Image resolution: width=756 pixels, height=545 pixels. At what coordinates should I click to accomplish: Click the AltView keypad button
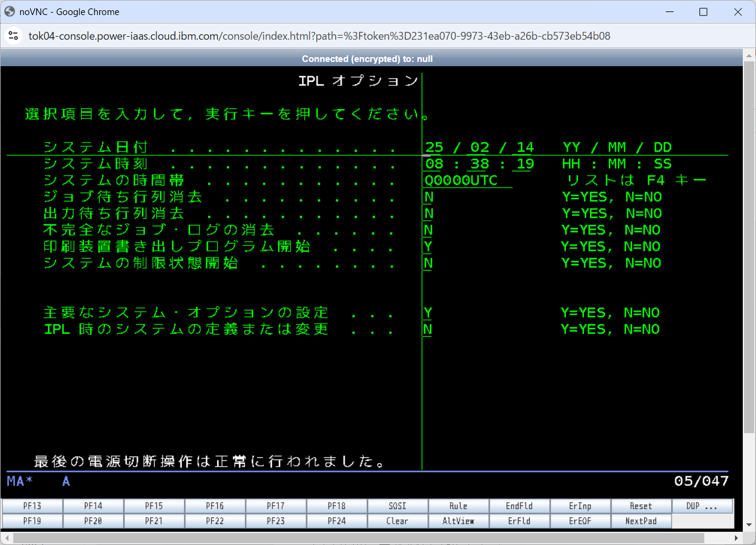(458, 521)
